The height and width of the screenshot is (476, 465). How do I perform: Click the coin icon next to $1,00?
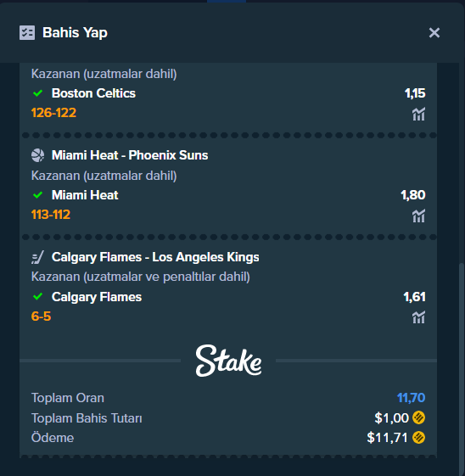418,417
